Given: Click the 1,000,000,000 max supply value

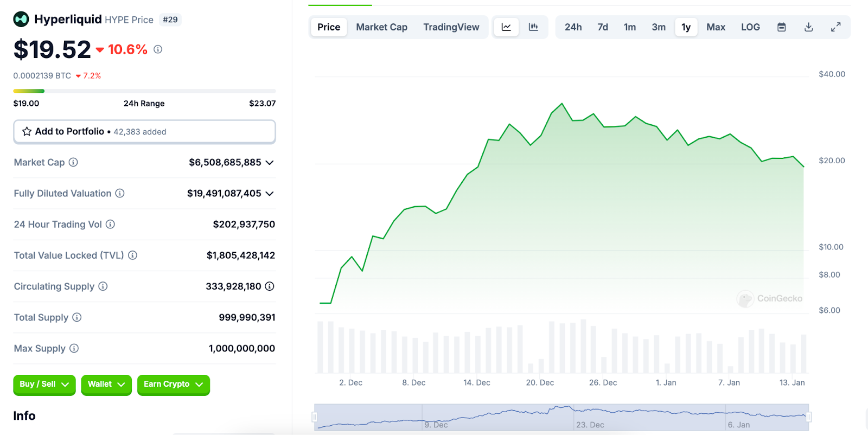Looking at the screenshot, I should pos(242,348).
